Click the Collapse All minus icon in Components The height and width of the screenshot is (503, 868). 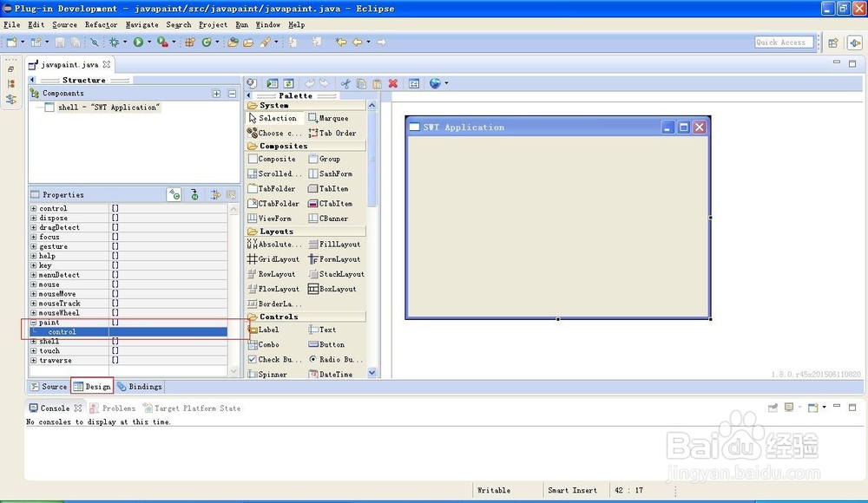click(232, 94)
